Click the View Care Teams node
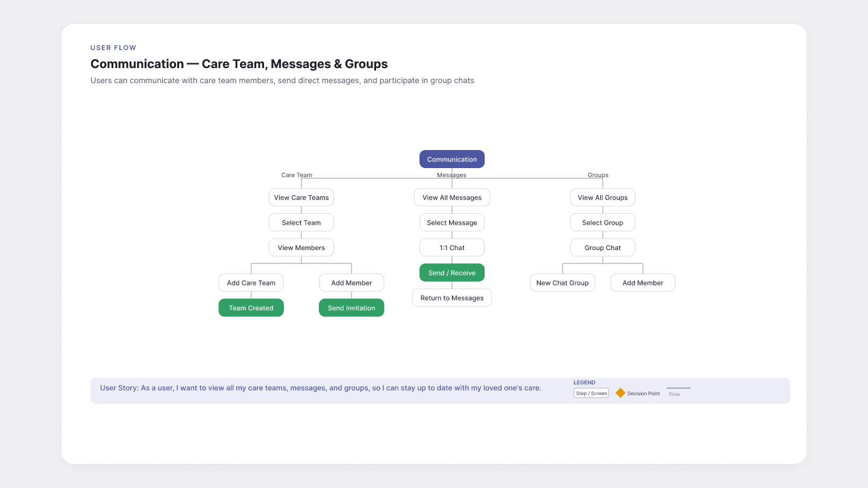 click(301, 197)
